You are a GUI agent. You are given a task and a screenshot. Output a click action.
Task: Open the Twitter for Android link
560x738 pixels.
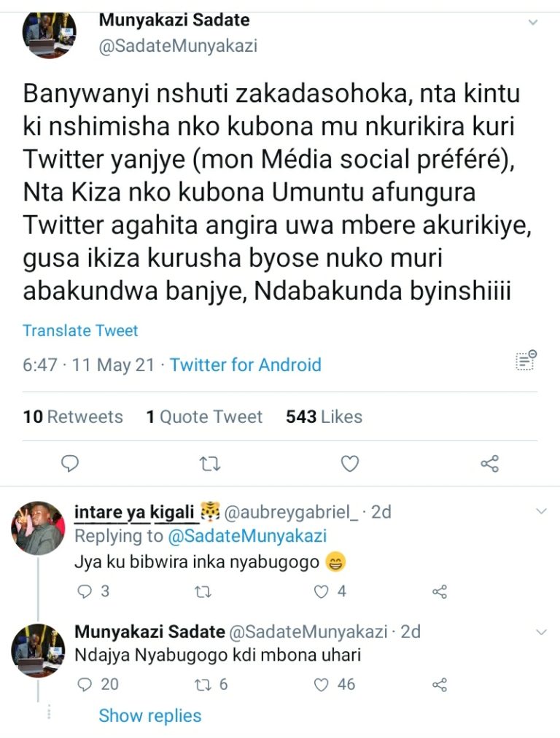click(x=245, y=365)
